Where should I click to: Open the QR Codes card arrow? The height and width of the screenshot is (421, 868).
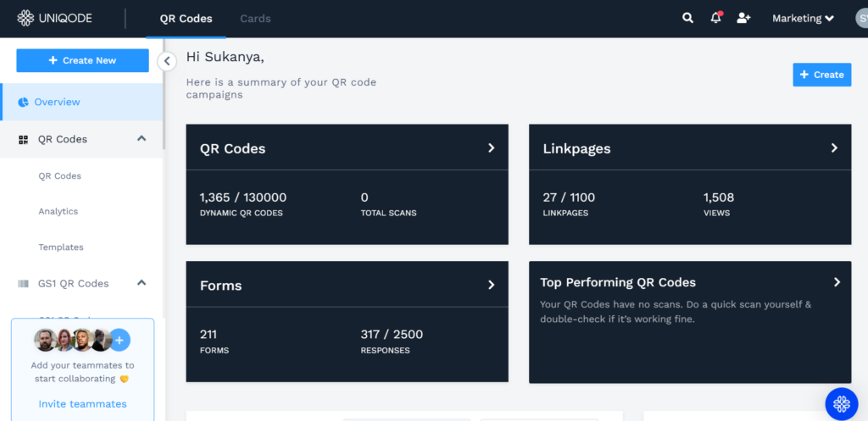point(491,148)
